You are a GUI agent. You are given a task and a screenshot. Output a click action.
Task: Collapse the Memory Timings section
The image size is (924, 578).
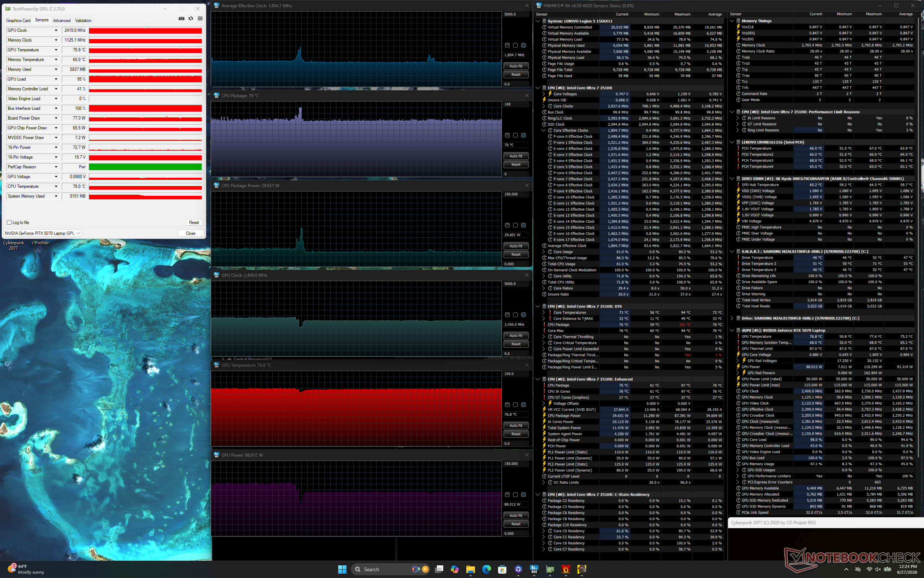[732, 21]
